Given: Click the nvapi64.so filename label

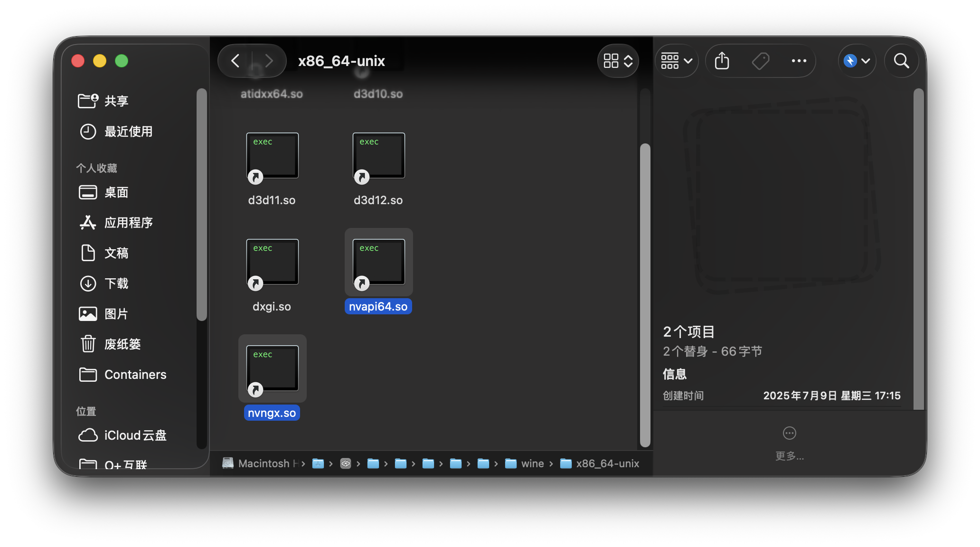Looking at the screenshot, I should point(378,307).
